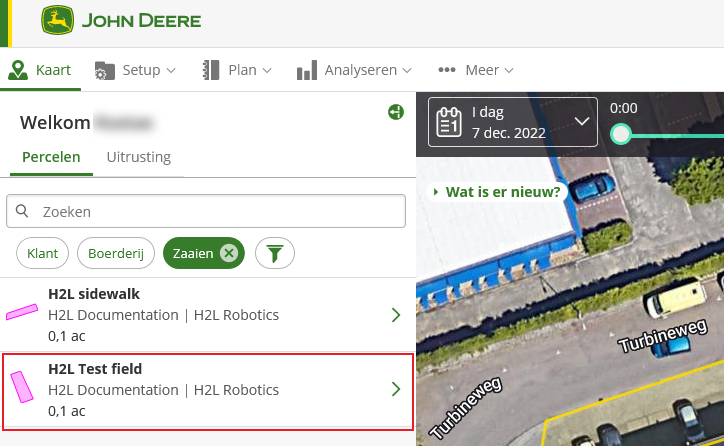Expand the Setup menu dropdown

pos(135,70)
